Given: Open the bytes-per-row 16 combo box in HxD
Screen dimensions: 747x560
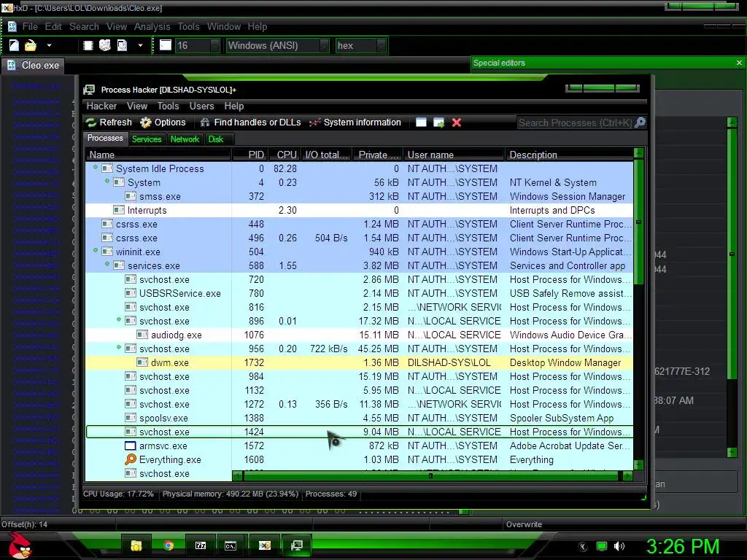Looking at the screenshot, I should pyautogui.click(x=197, y=45).
